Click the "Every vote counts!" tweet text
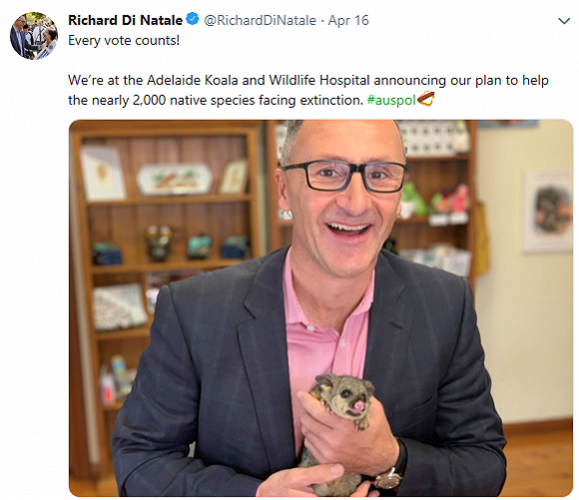579x500 pixels. pyautogui.click(x=124, y=40)
